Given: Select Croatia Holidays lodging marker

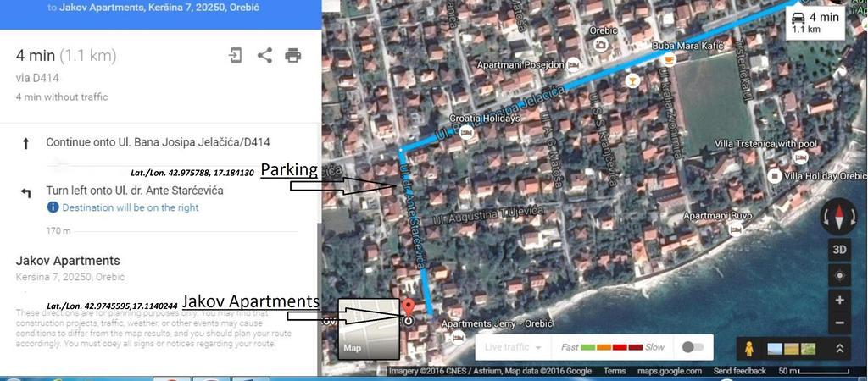Looking at the screenshot, I should point(467,133).
